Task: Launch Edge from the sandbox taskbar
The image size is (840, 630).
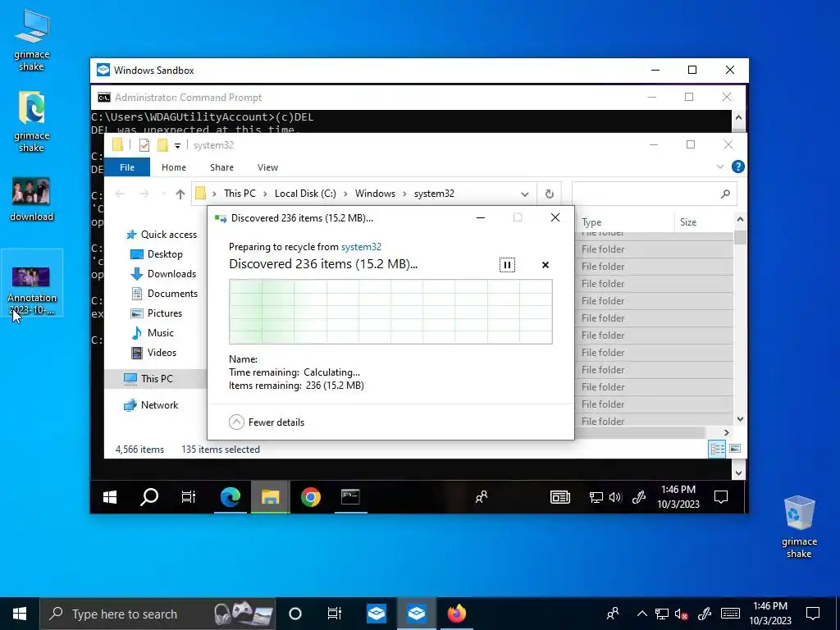Action: tap(231, 497)
